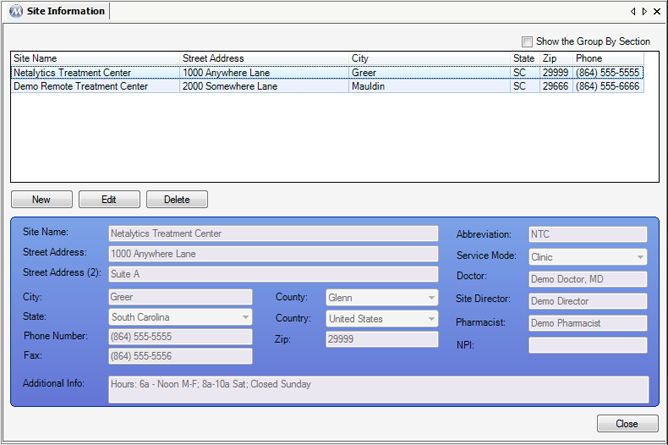
Task: Enable Show the Group By Section checkbox
Action: point(527,41)
